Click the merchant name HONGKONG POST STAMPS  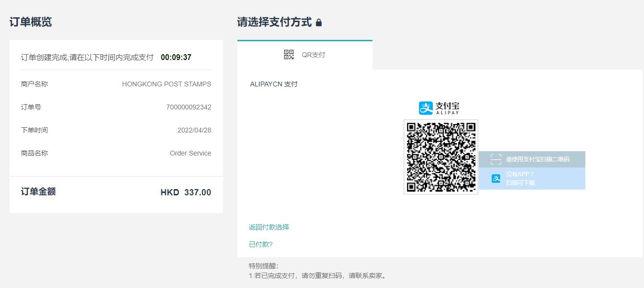[166, 84]
